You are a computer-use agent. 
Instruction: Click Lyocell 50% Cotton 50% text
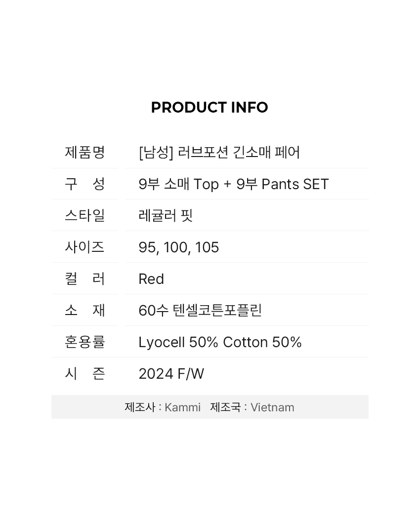[x=220, y=342]
